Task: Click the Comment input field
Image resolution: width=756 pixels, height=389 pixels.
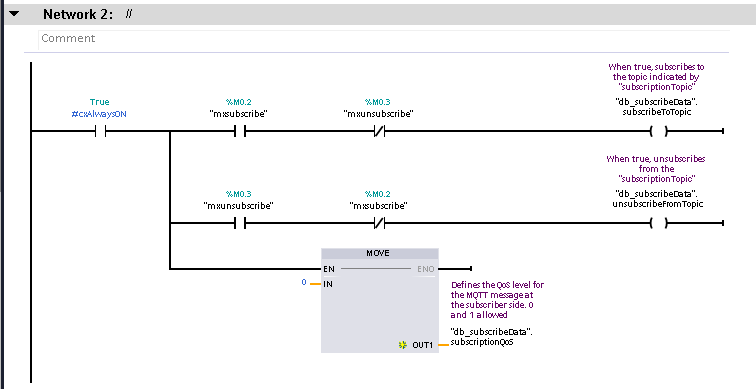Action: click(383, 39)
